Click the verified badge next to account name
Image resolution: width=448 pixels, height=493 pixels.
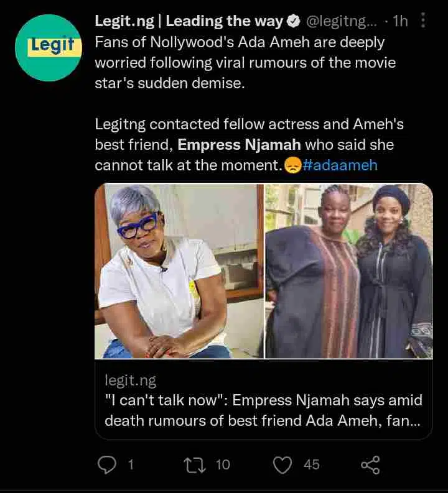coord(293,22)
